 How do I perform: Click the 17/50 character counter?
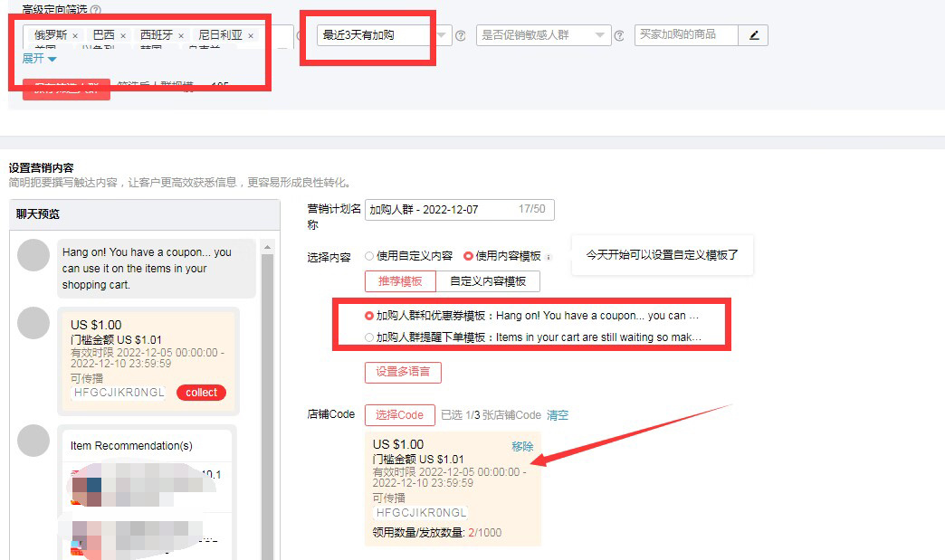(531, 209)
